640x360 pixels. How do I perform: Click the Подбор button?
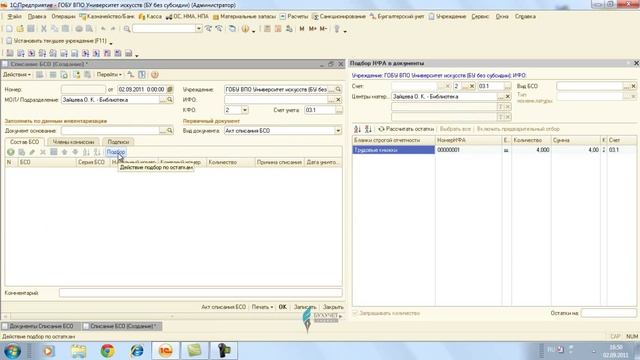(x=116, y=152)
